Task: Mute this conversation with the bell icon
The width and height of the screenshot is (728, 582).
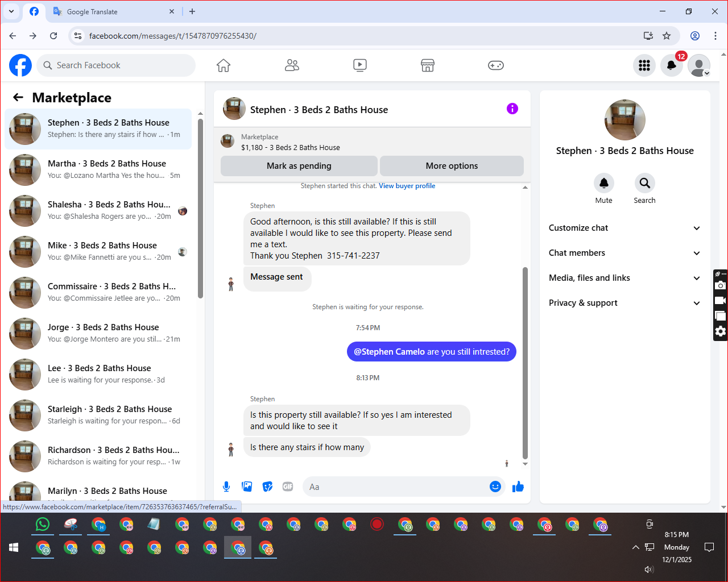Action: (x=604, y=183)
